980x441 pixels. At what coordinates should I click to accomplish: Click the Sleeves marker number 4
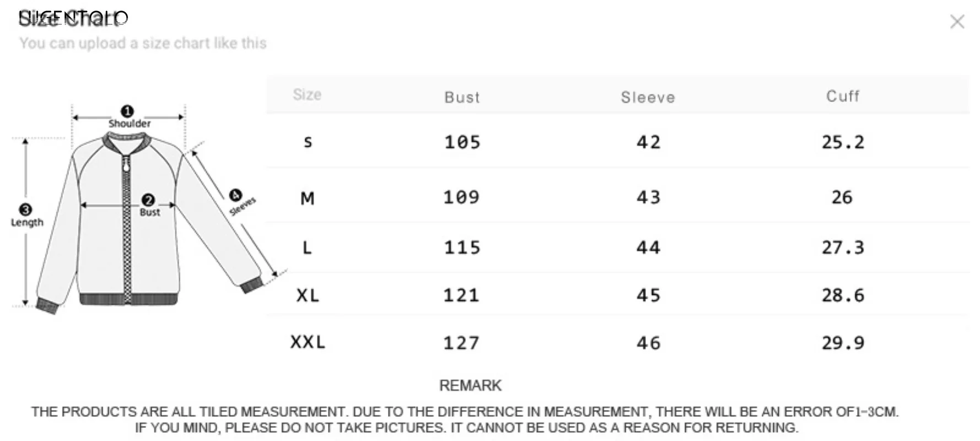click(235, 195)
